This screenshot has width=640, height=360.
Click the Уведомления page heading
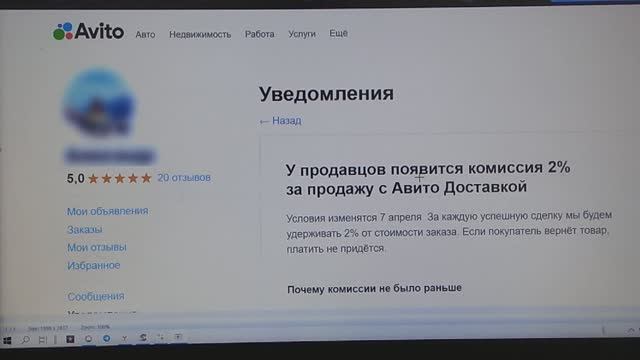coord(327,94)
